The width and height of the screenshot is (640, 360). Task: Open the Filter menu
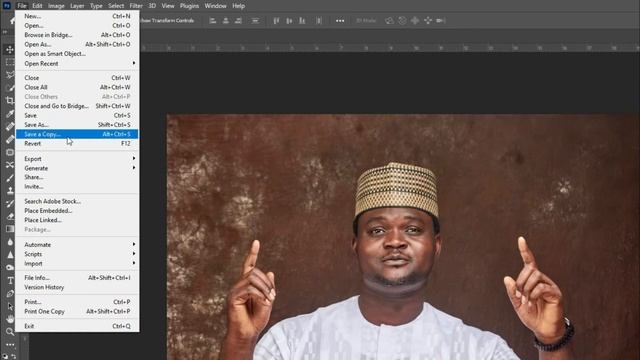coord(136,6)
